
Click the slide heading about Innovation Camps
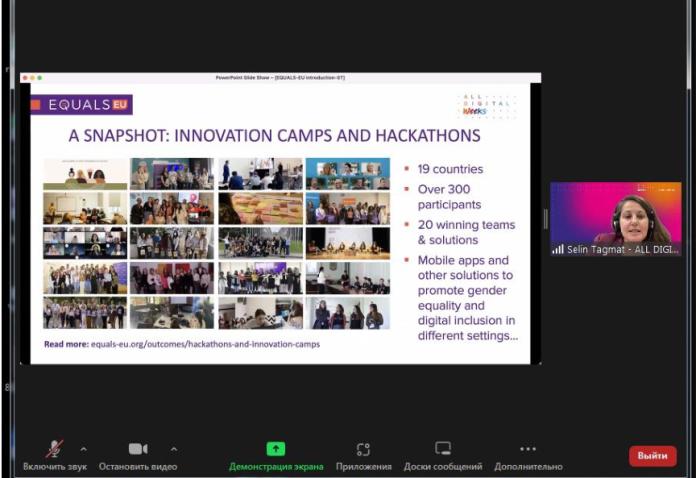click(274, 135)
